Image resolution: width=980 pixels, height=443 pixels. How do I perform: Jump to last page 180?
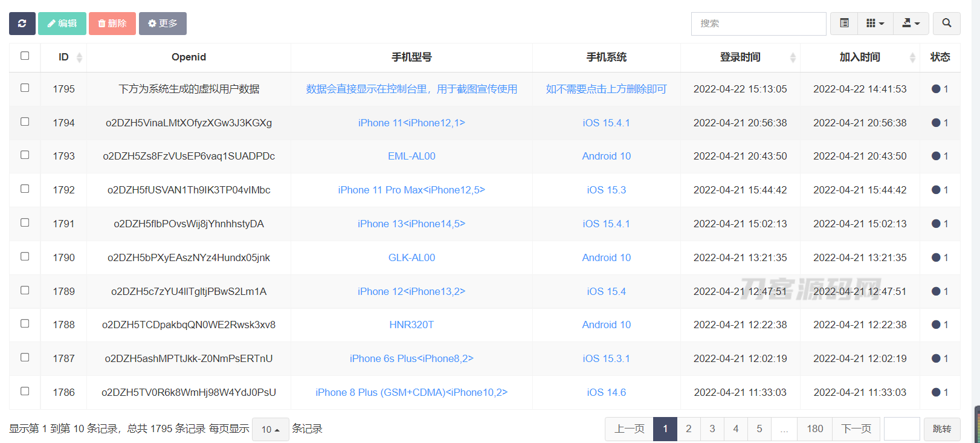814,428
